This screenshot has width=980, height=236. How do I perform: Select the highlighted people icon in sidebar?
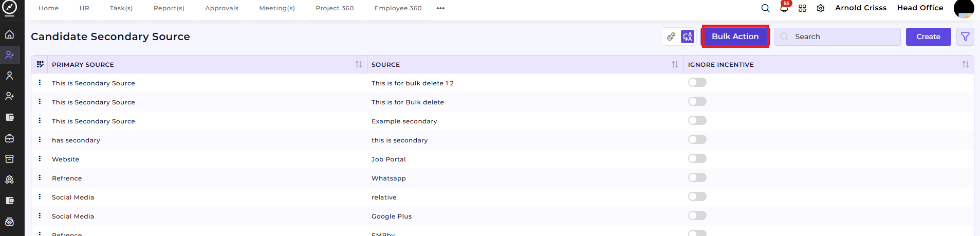(9, 55)
